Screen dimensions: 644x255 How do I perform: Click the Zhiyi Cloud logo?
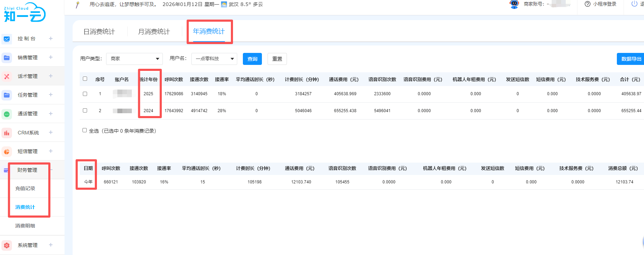(x=25, y=13)
